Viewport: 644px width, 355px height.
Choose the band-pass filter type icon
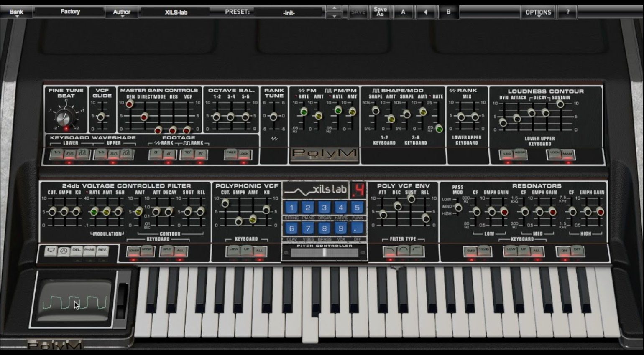coord(404,251)
